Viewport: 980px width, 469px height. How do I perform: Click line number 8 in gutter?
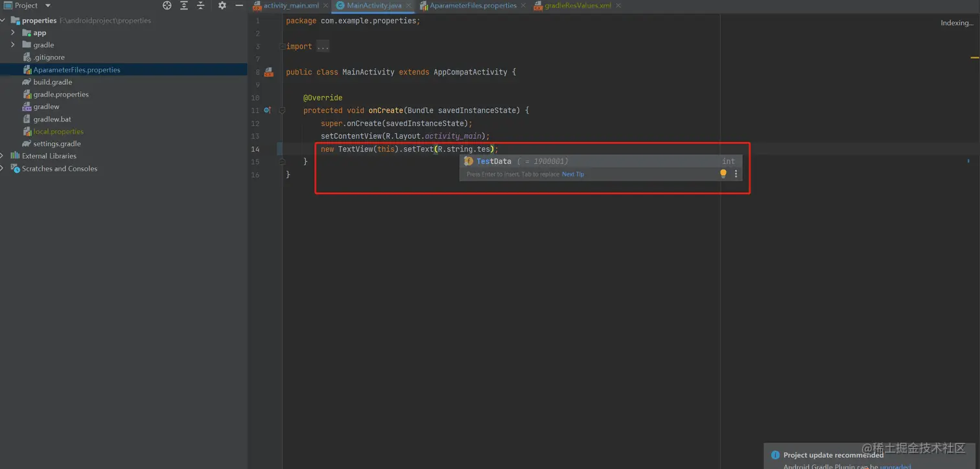click(257, 72)
